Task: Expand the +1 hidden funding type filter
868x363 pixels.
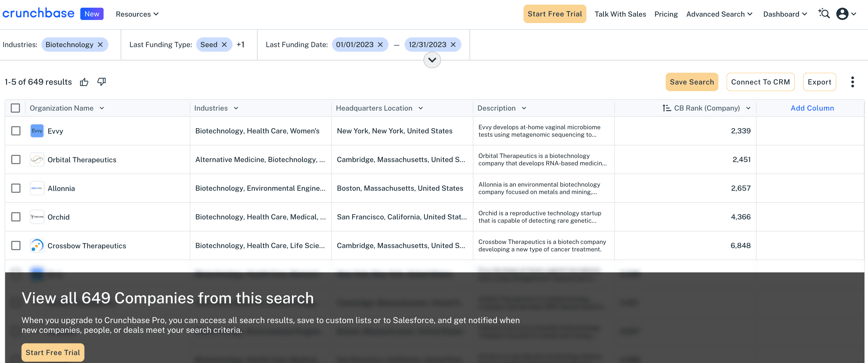Action: pos(241,44)
